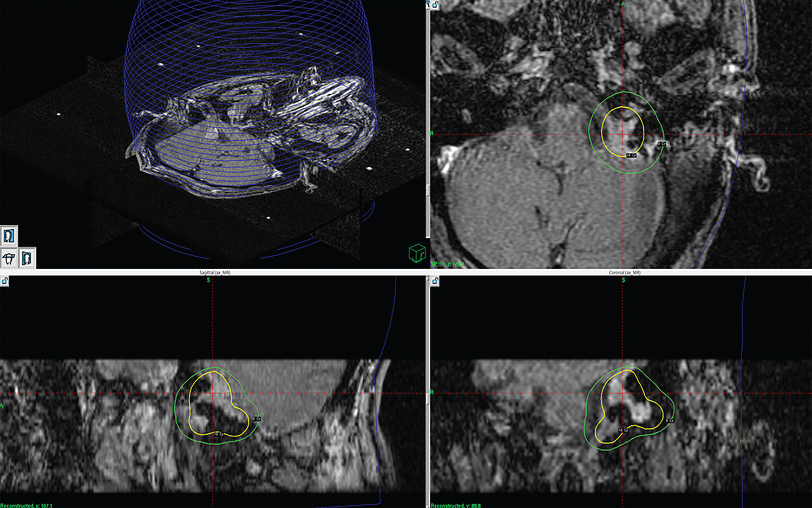Click the magnifier icon beside axial lock

pos(428,4)
